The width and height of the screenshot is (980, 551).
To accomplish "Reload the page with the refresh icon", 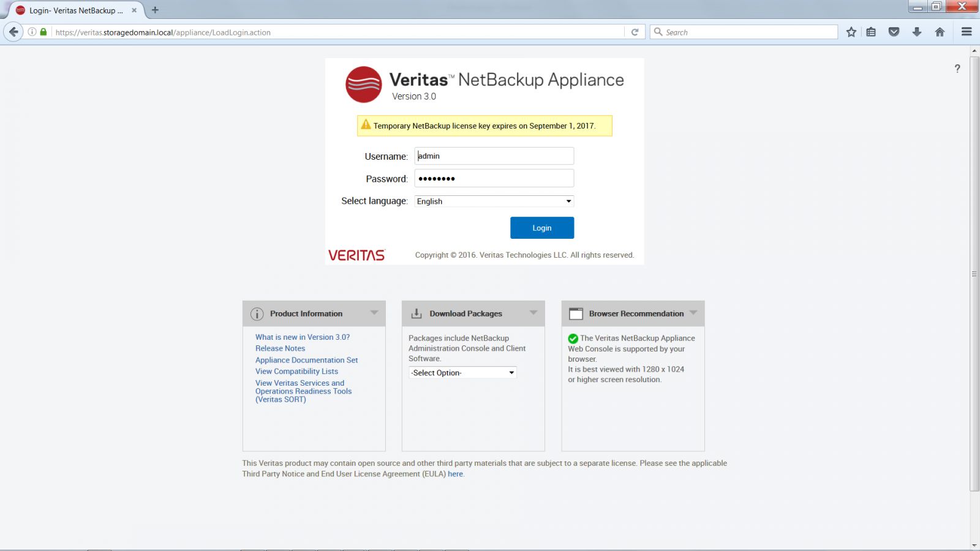I will [635, 32].
